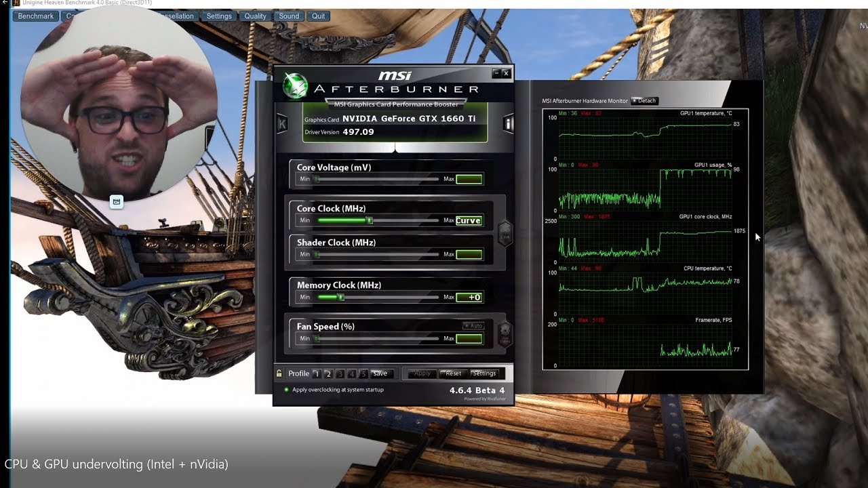Click the Memory Clock value field
Screen dimensions: 868x488
pos(469,297)
